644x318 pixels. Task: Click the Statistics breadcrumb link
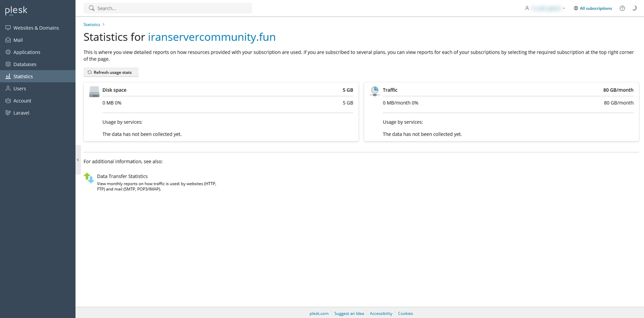(x=92, y=24)
